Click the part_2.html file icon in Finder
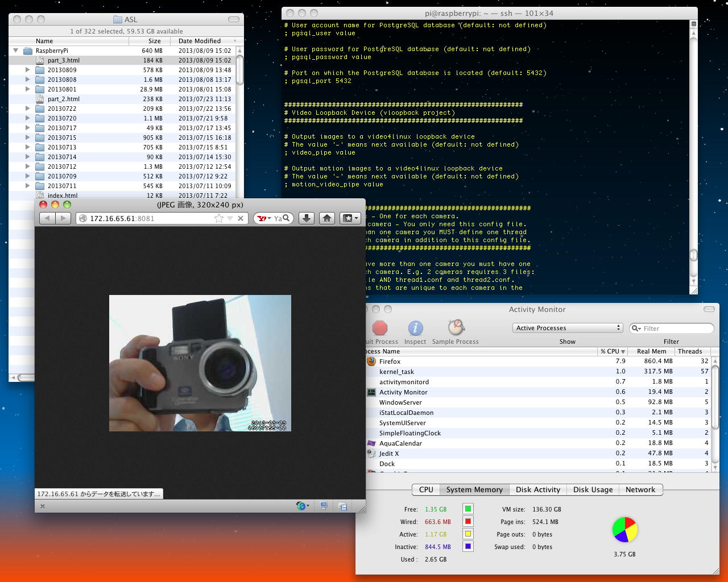728x582 pixels. tap(40, 99)
